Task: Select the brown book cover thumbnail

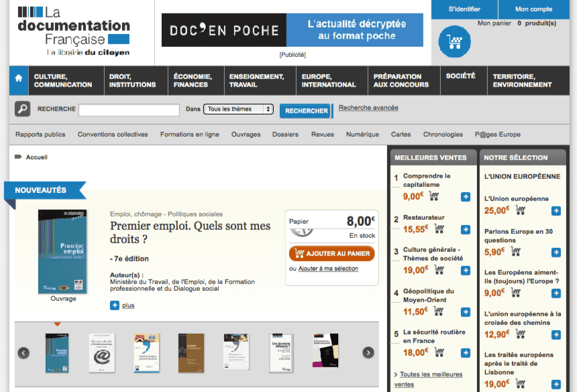Action: [x=191, y=353]
